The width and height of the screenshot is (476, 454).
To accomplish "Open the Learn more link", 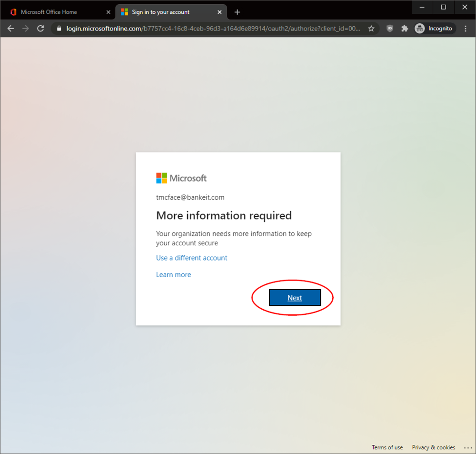I will pos(173,275).
